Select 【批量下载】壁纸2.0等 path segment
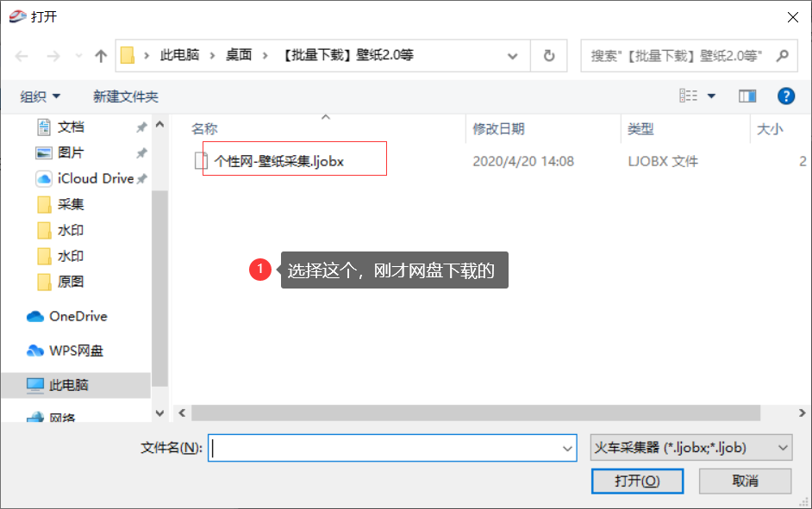 click(x=347, y=55)
